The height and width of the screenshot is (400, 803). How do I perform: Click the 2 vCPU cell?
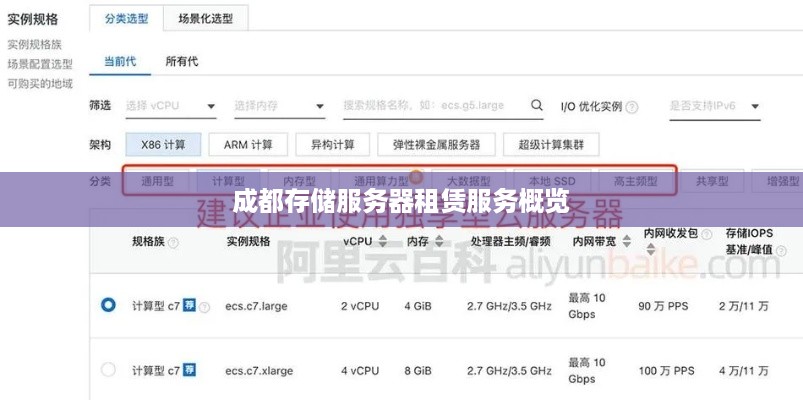tap(360, 306)
